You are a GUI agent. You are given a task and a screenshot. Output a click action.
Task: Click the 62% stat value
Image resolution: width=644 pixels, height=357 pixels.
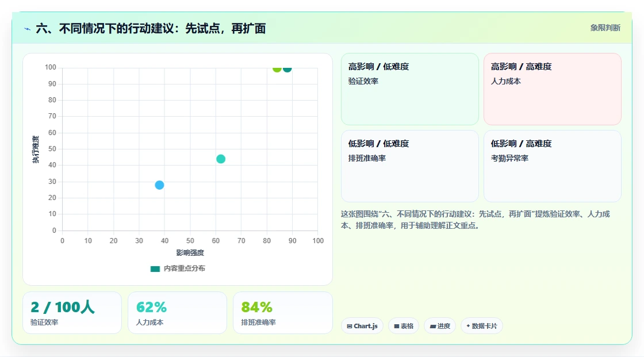(x=151, y=307)
